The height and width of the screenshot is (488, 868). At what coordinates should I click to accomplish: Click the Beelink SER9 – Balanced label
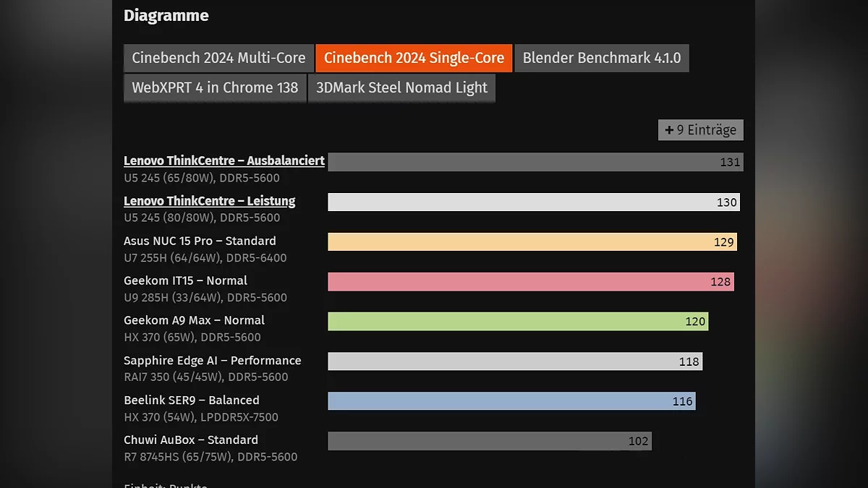pyautogui.click(x=191, y=400)
